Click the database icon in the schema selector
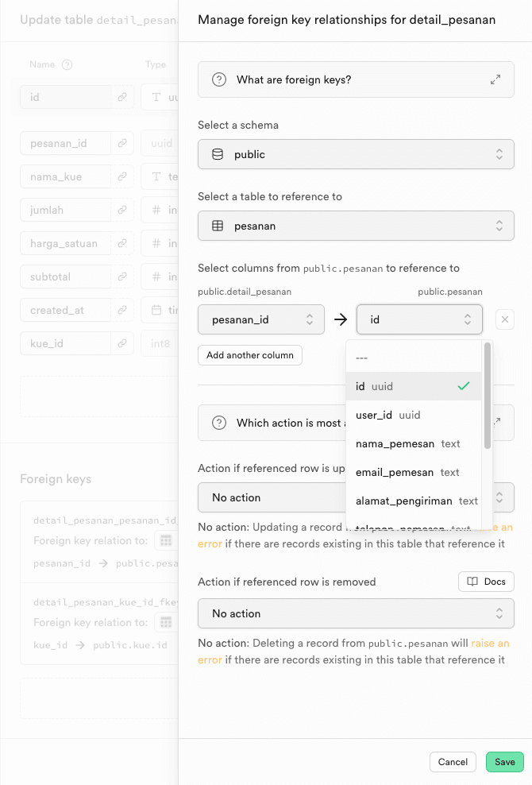532x785 pixels. click(218, 154)
